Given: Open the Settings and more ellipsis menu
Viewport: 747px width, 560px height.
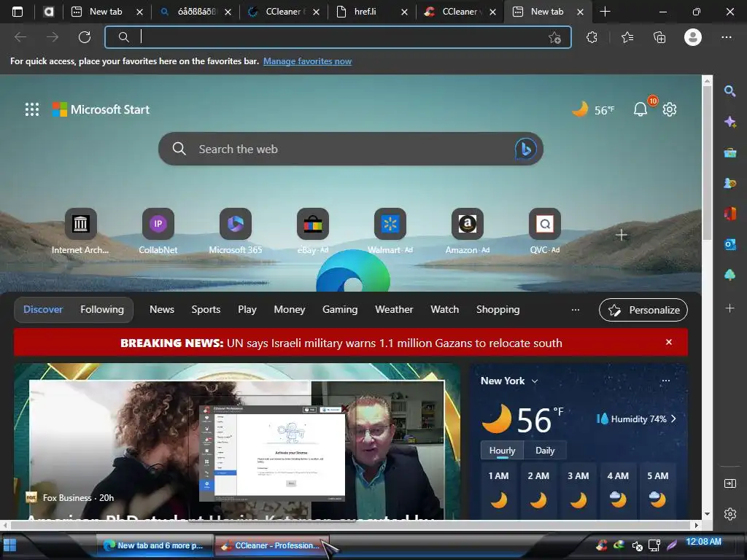Looking at the screenshot, I should [727, 37].
